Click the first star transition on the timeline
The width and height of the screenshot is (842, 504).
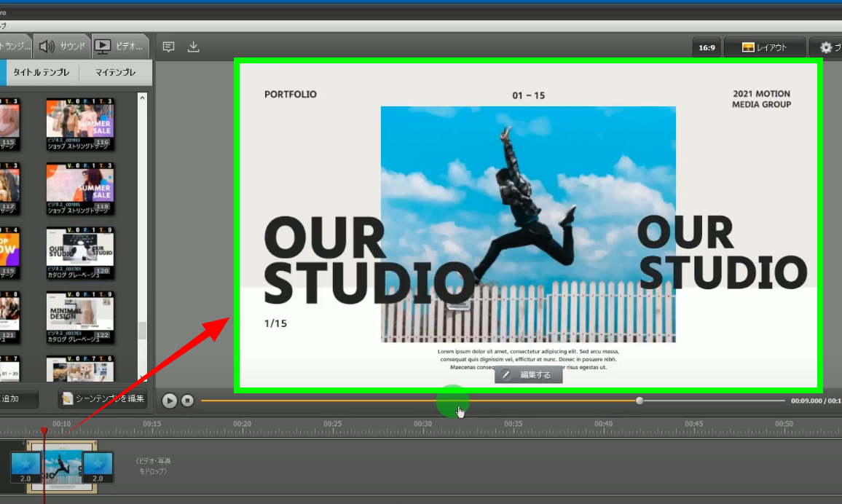pos(25,467)
